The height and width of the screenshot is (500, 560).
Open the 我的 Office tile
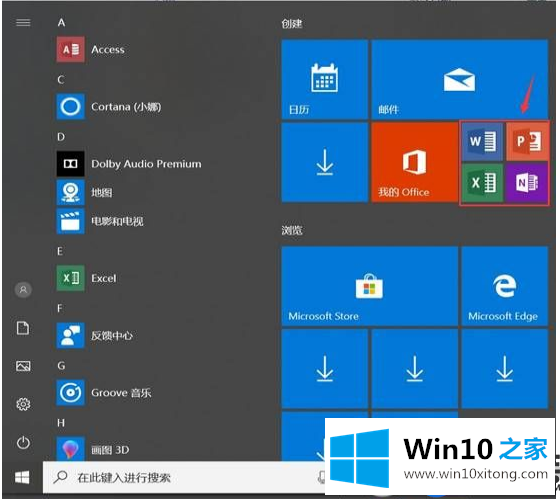coord(415,162)
